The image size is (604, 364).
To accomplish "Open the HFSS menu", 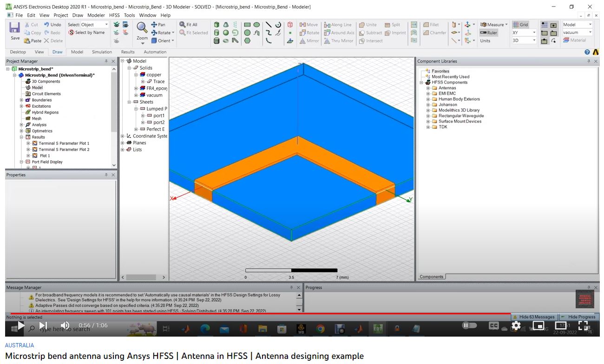I will 114,15.
